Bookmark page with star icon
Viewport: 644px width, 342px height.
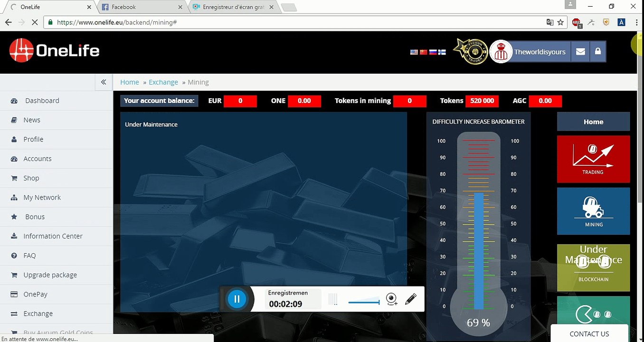[x=560, y=22]
